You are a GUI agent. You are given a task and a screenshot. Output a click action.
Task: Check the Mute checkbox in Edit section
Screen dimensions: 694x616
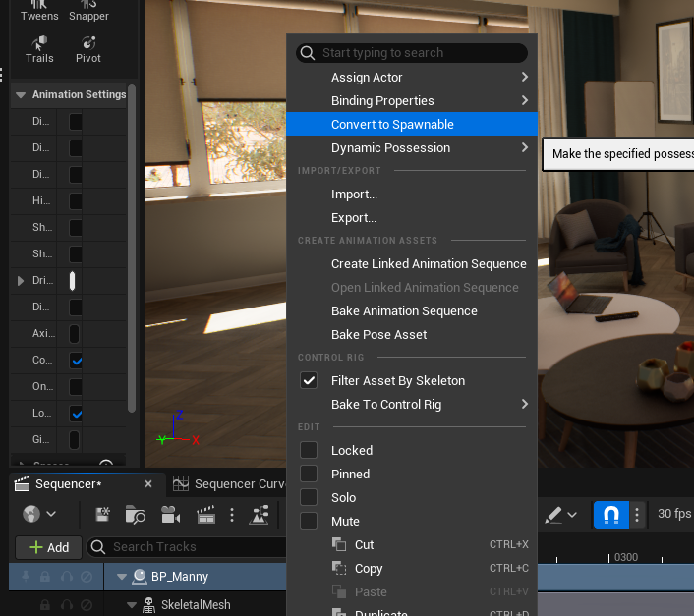click(309, 521)
